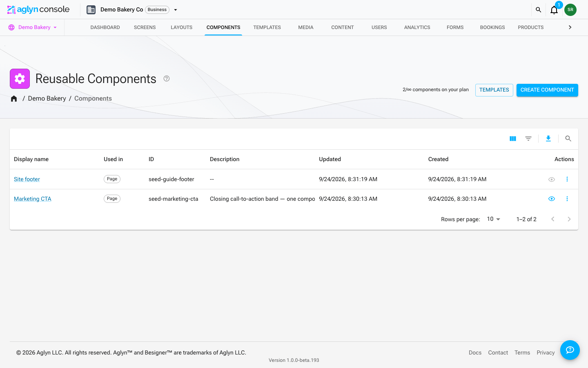Click the pink Reusable Components gear icon
588x368 pixels.
click(x=20, y=79)
